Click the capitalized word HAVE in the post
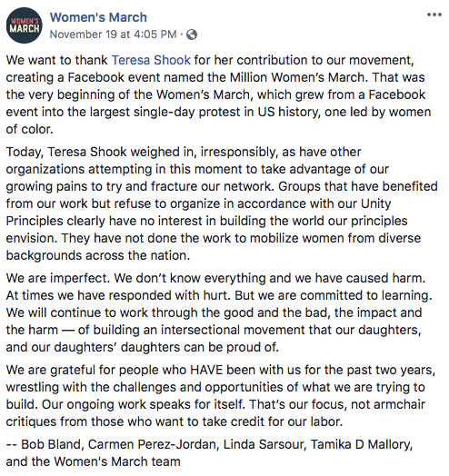 coord(206,370)
